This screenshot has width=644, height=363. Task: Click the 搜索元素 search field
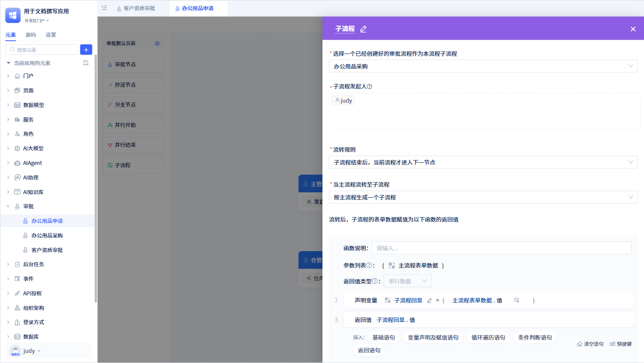[x=42, y=50]
